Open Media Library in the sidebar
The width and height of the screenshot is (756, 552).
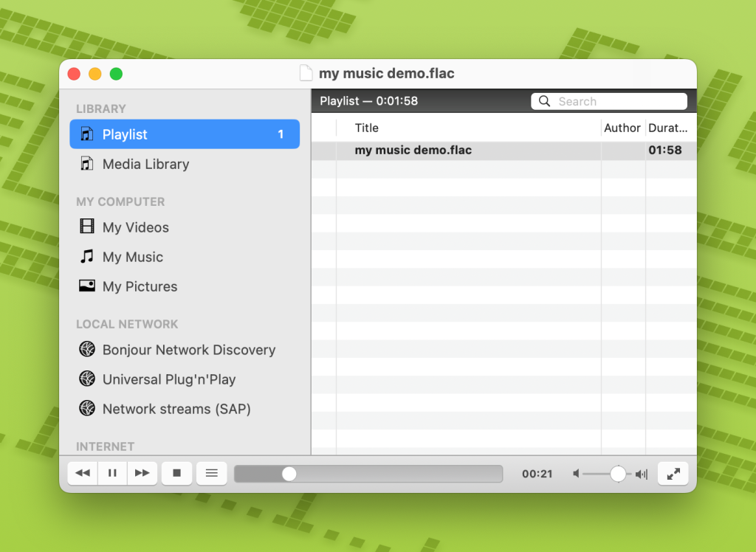pos(145,164)
